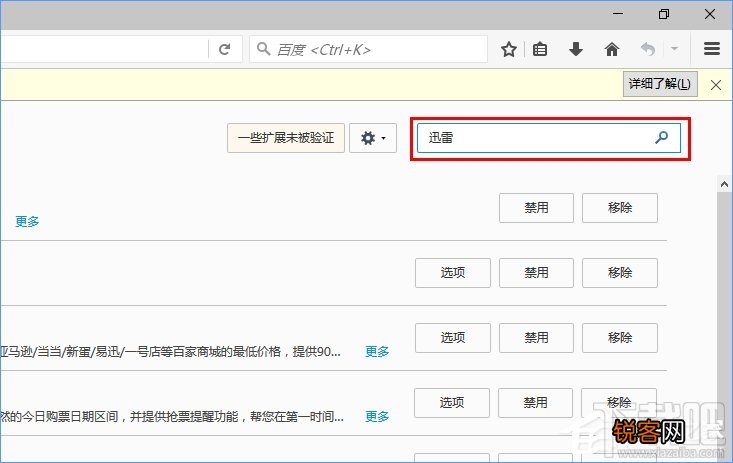Viewport: 733px width, 463px height.
Task: Click 移除 in the first extension row
Action: [x=620, y=208]
